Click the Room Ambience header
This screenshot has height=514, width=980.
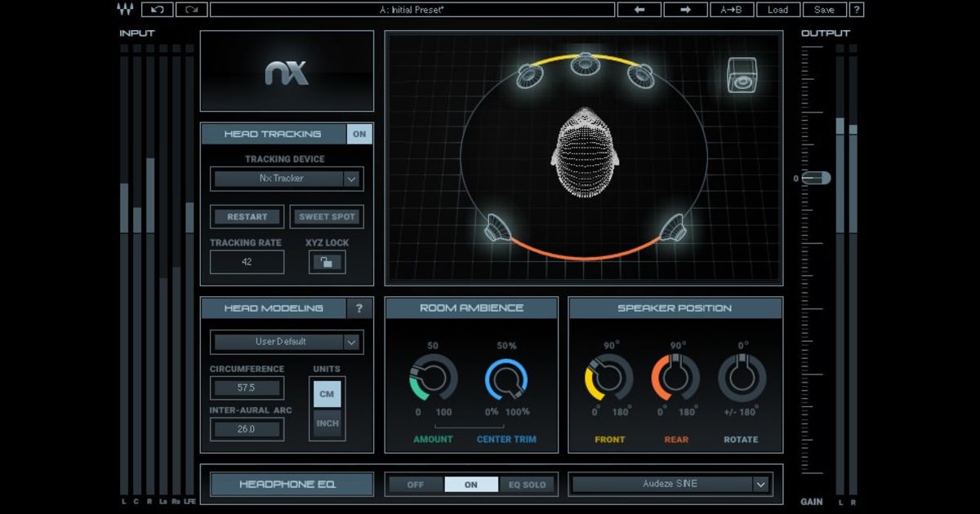(471, 308)
